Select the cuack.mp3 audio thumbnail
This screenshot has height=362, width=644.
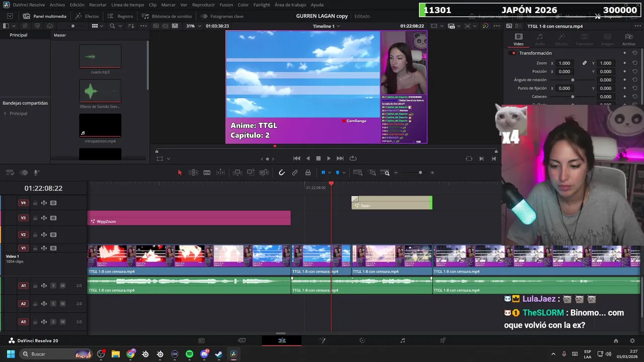[x=100, y=56]
